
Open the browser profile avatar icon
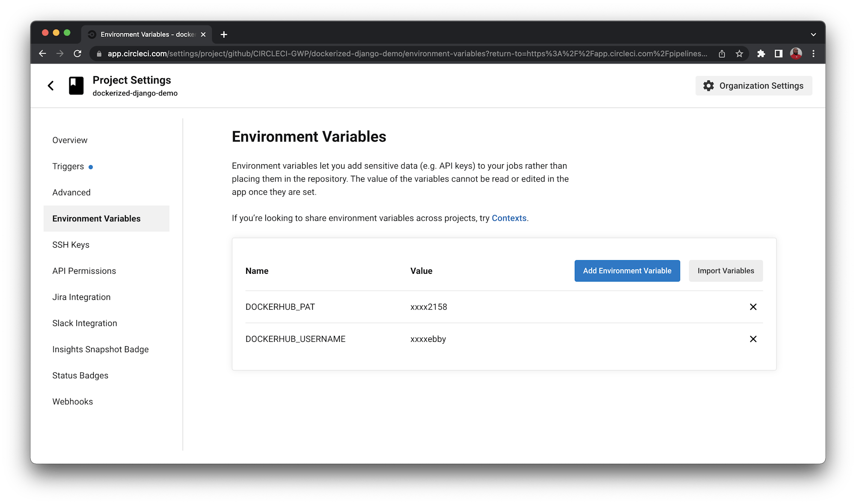(x=796, y=53)
